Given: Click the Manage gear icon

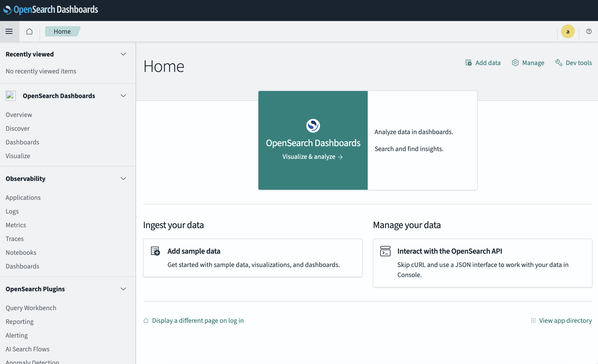Looking at the screenshot, I should tap(515, 63).
